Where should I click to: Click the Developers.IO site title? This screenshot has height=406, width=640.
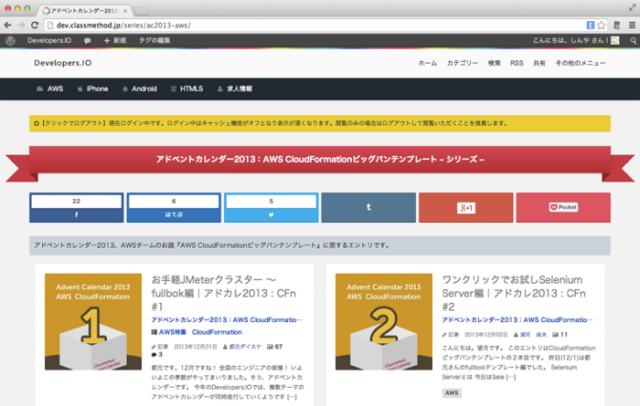(62, 63)
